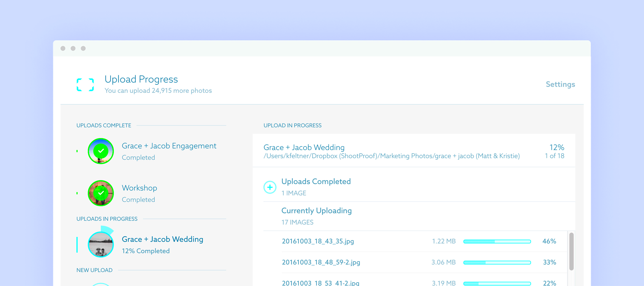Click the 3.19 MB file size

(x=444, y=283)
